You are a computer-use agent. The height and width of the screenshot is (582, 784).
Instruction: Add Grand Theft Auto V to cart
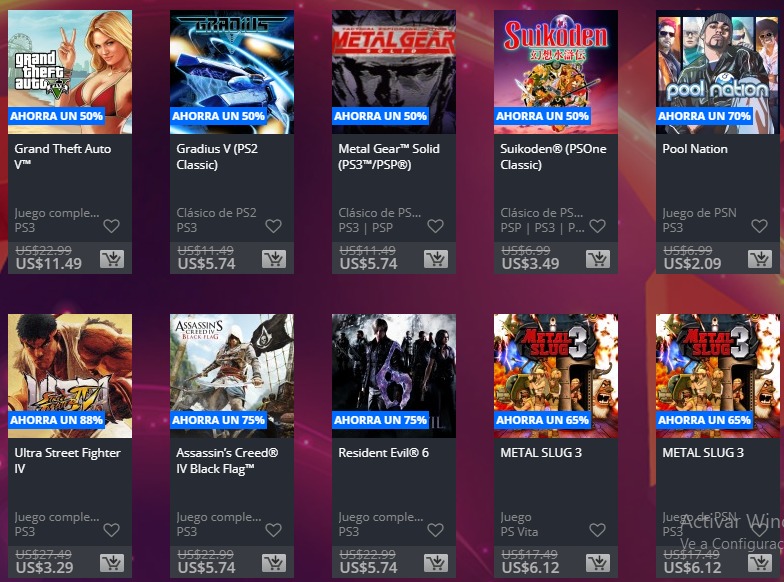pyautogui.click(x=112, y=259)
